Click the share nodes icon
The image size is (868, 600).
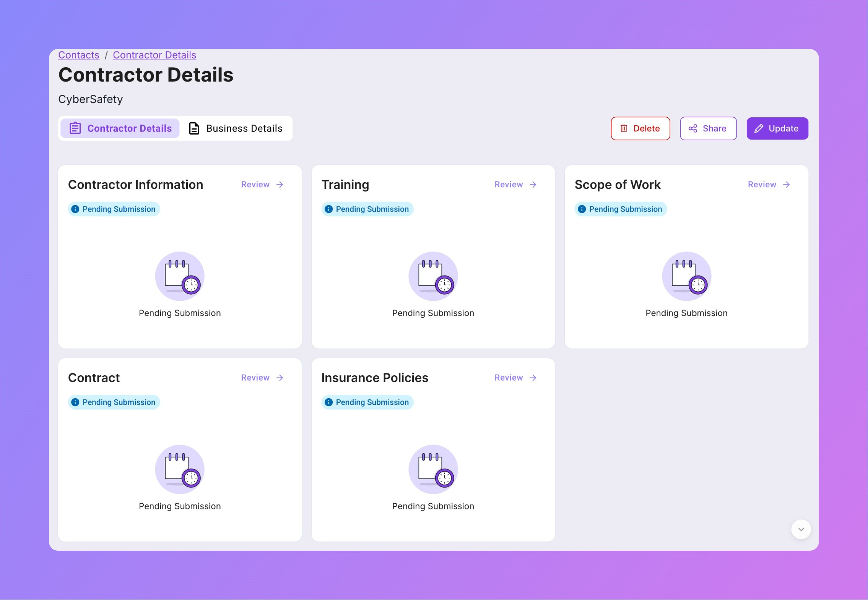tap(693, 128)
